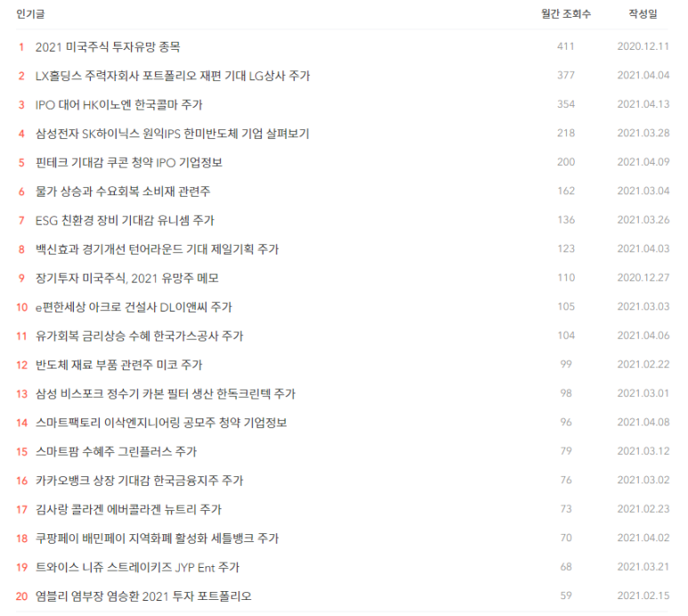Click the date 2021.03.04
The image size is (688, 616).
(x=643, y=191)
